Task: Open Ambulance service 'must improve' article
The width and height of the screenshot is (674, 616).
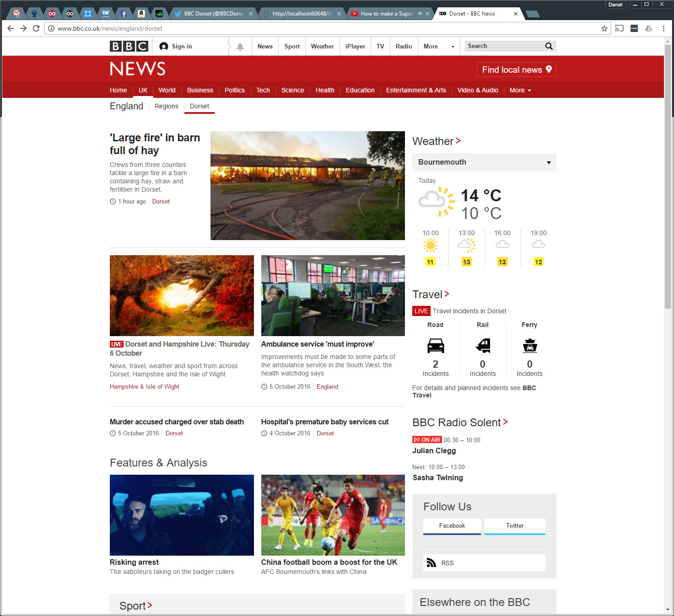Action: [318, 344]
